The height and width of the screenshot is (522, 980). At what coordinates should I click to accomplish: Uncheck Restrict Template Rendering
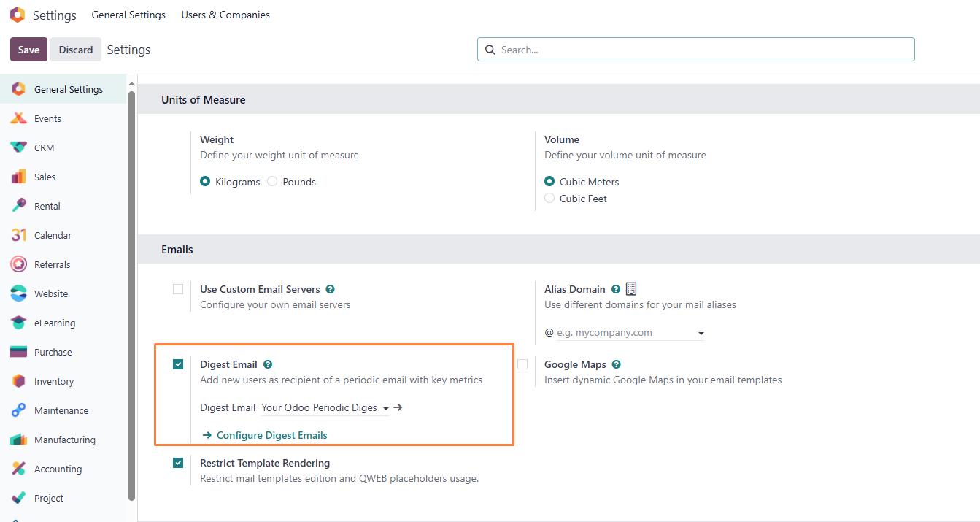[178, 463]
